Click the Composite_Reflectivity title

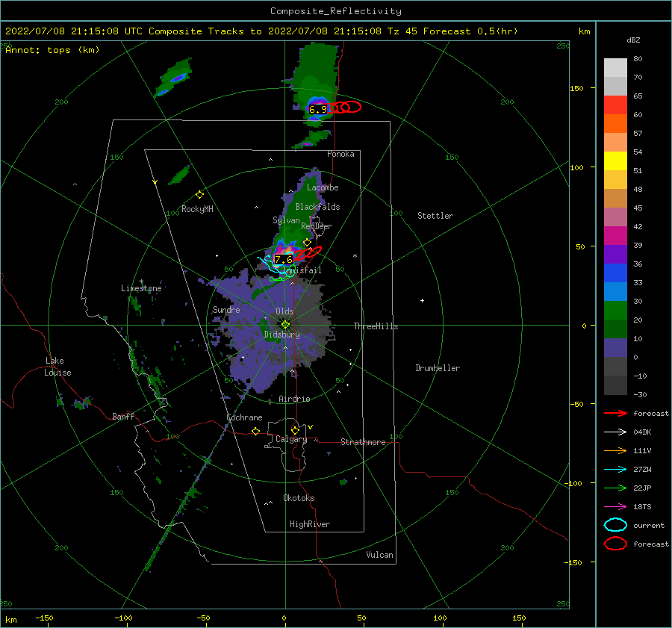coord(336,11)
